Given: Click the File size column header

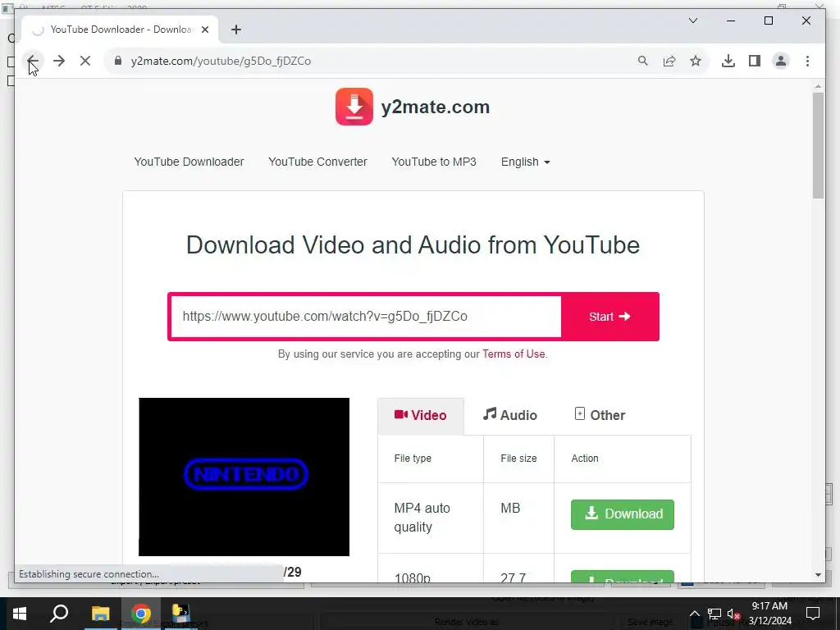Looking at the screenshot, I should [x=518, y=458].
